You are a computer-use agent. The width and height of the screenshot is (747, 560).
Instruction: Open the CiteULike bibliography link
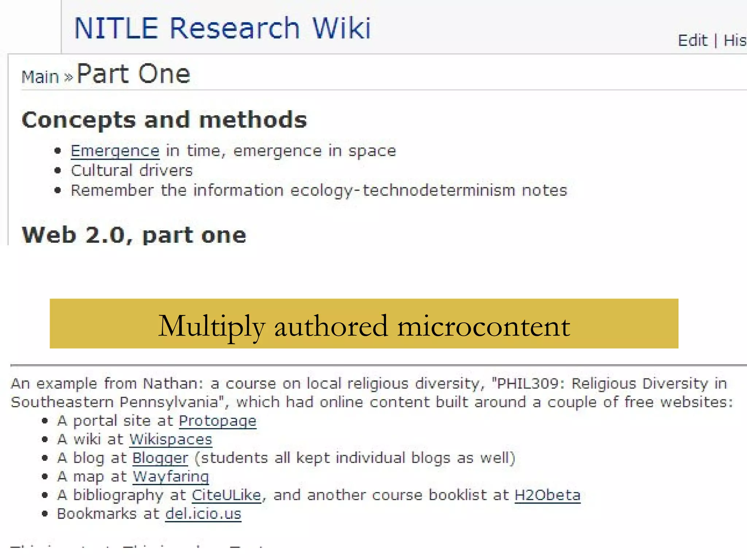click(227, 495)
